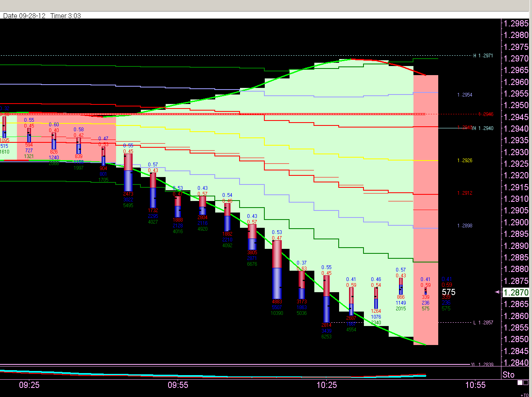The image size is (532, 397).
Task: Click the 1.2845 price axis label
Action: coord(516,351)
